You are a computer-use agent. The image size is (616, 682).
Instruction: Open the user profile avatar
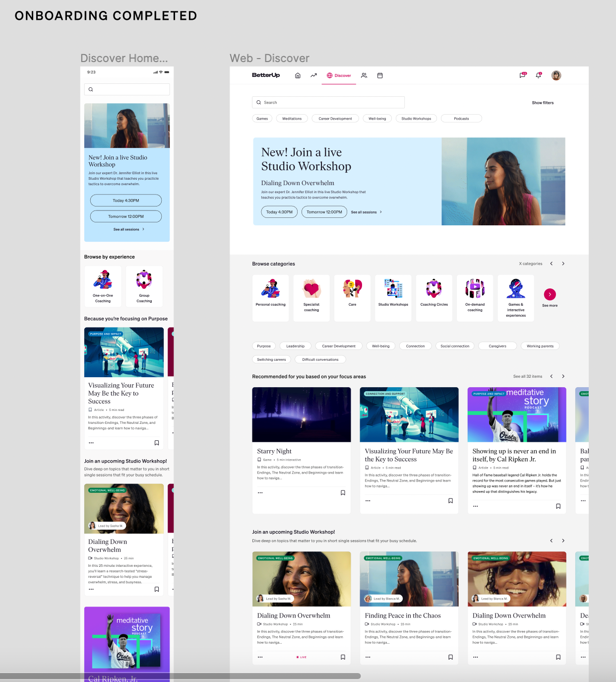pos(556,75)
